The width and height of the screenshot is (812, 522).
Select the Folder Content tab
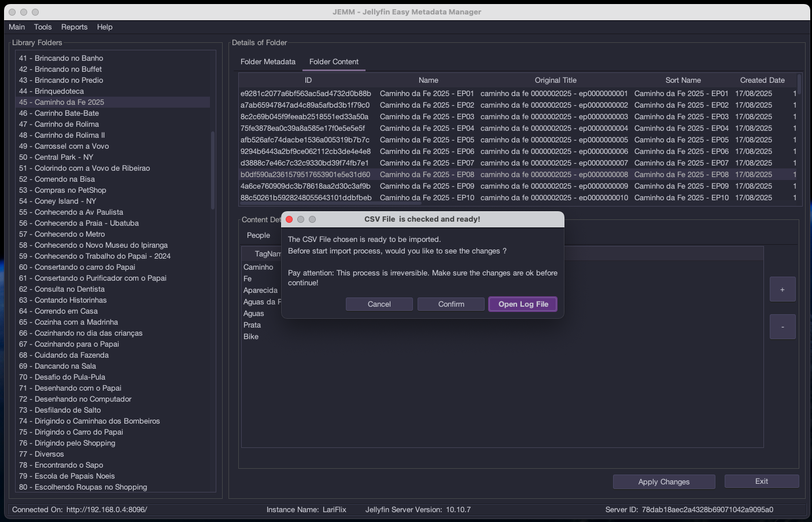tap(334, 62)
